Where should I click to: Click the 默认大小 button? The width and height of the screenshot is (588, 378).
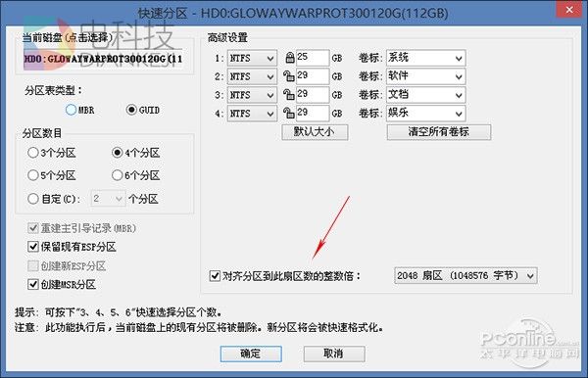pos(315,132)
